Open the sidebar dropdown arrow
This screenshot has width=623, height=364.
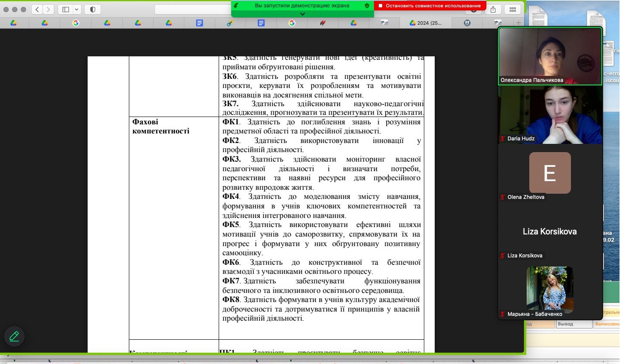coord(77,10)
